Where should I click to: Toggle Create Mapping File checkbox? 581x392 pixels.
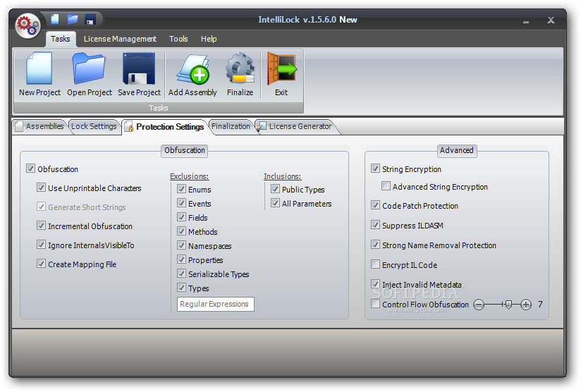pos(41,264)
